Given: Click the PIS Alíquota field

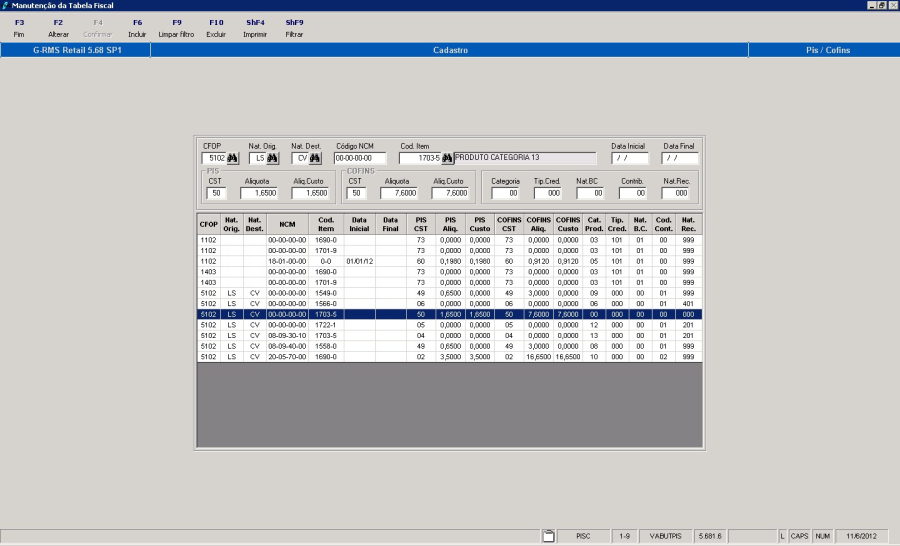Looking at the screenshot, I should tap(257, 193).
